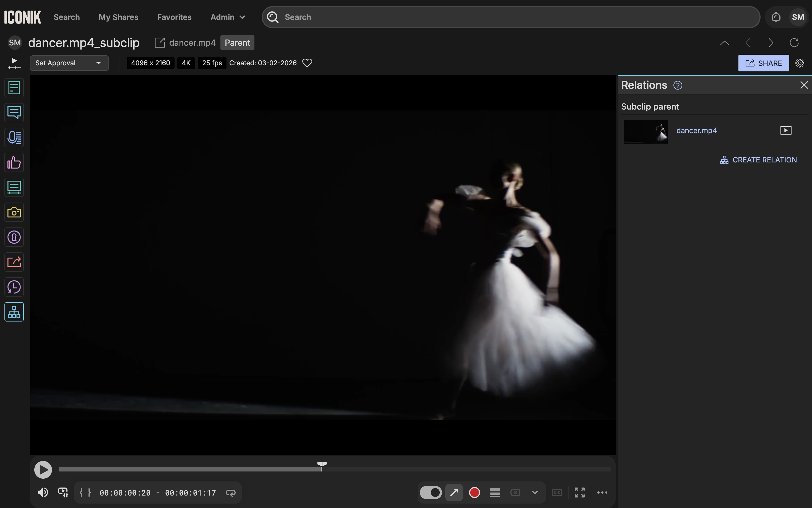812x508 pixels.
Task: Open the camera poster frame panel
Action: pos(14,212)
